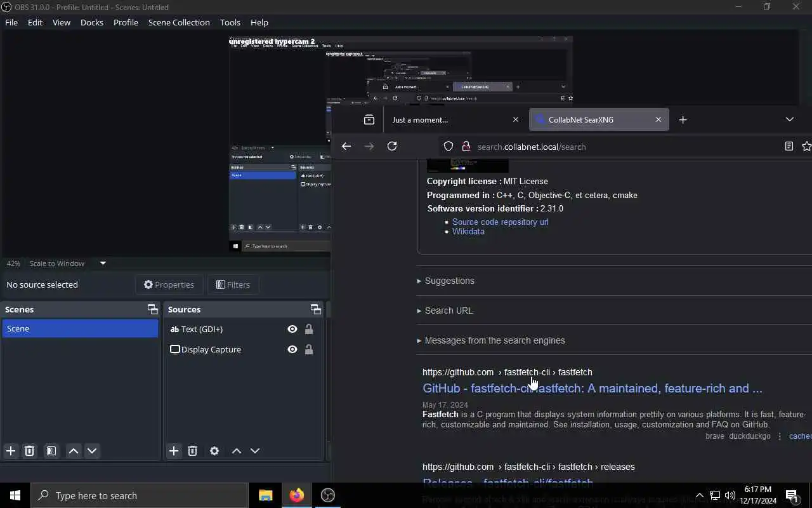Open three-dot menu next to duckduckgo
This screenshot has width=812, height=508.
point(780,436)
